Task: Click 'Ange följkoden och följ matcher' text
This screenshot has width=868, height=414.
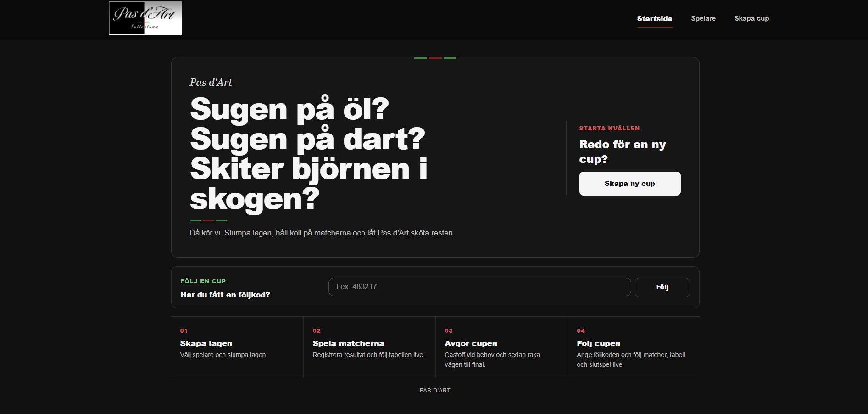Action: tap(631, 360)
